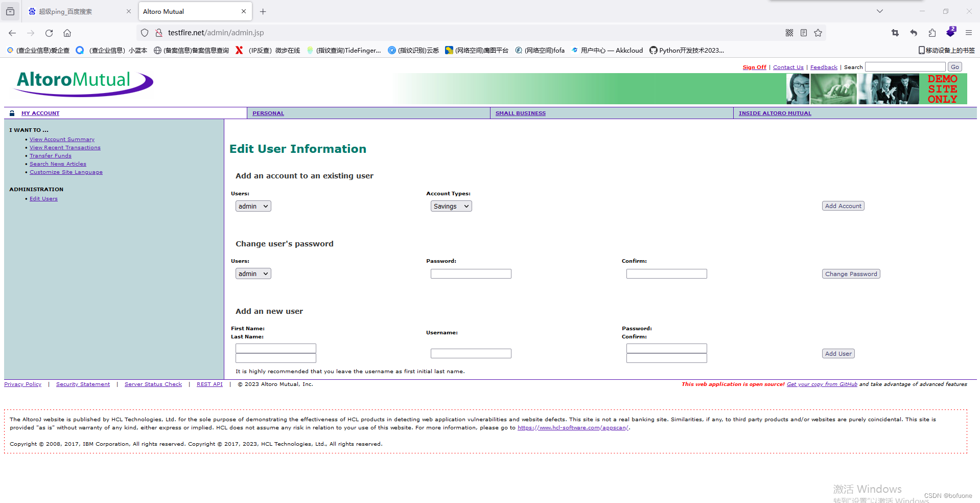The image size is (980, 503).
Task: Open the 备案信息查询 bookmark
Action: pyautogui.click(x=192, y=50)
